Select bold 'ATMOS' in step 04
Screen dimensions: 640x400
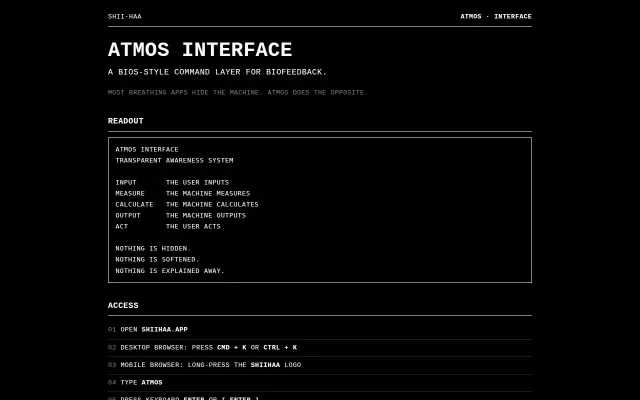pos(152,383)
